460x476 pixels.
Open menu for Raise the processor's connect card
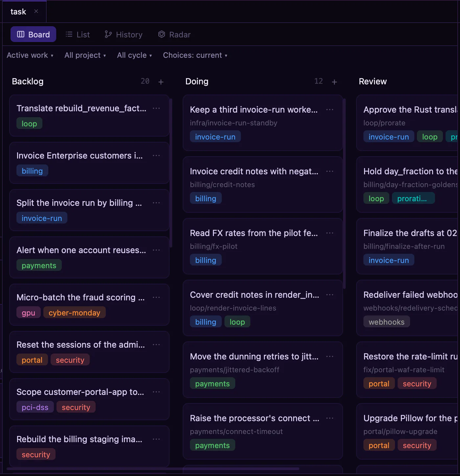(x=330, y=418)
